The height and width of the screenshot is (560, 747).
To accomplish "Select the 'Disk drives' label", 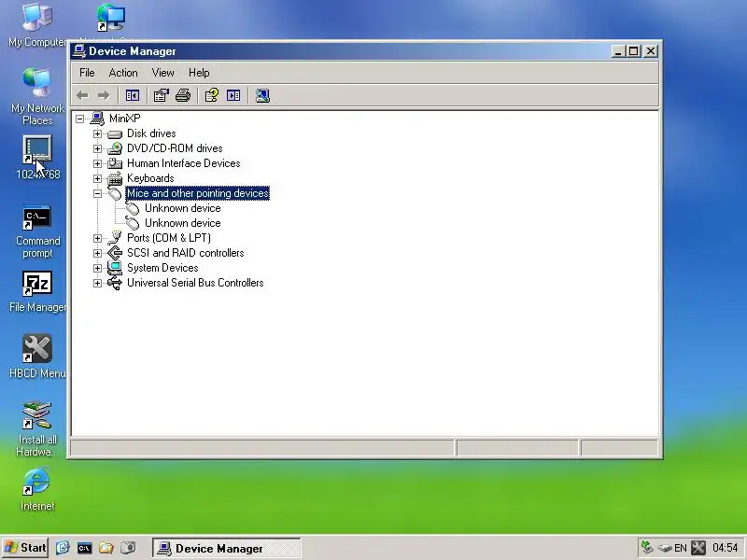I will point(151,133).
